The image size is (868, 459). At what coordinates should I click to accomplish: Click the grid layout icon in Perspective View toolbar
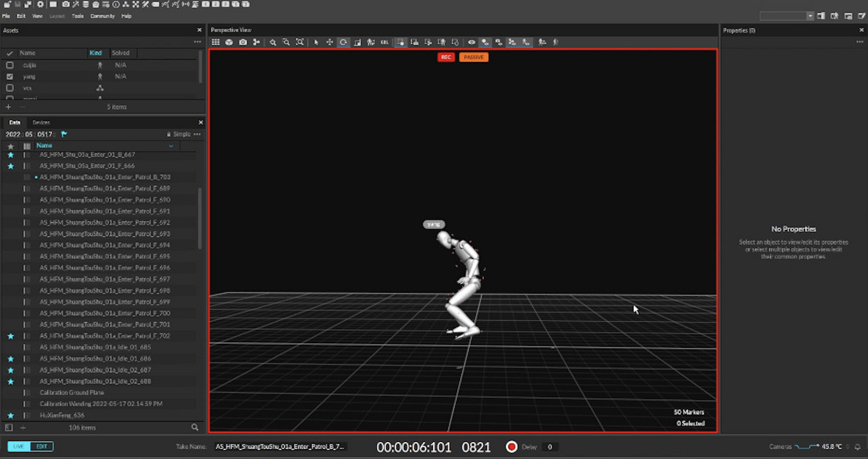click(x=216, y=42)
